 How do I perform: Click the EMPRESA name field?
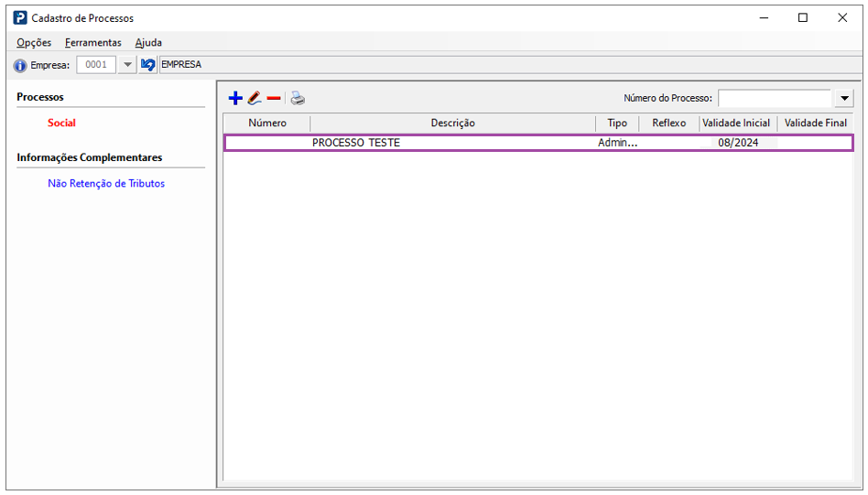(x=510, y=65)
